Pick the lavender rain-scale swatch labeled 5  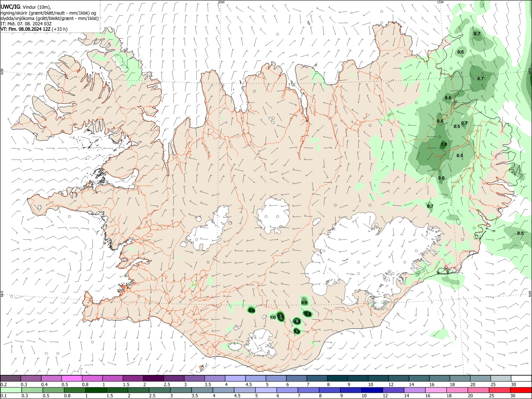coord(266,390)
